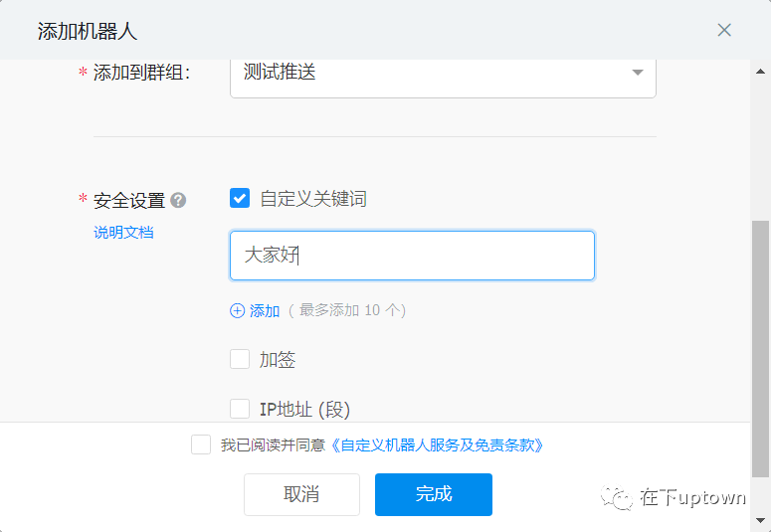Enable the 加签 checkbox
This screenshot has height=532, width=771.
click(240, 359)
